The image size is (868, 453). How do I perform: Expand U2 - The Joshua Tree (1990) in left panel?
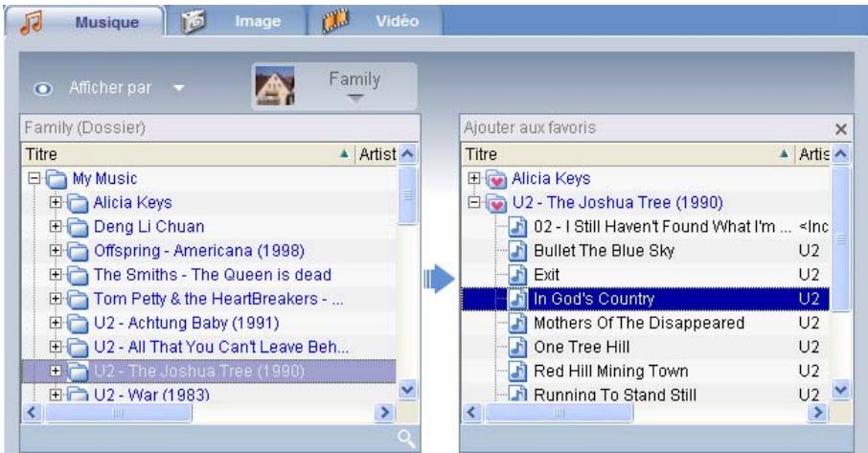click(x=56, y=371)
